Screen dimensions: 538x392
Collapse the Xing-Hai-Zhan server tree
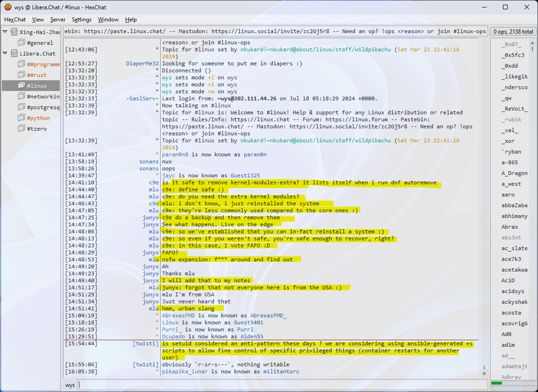click(5, 32)
